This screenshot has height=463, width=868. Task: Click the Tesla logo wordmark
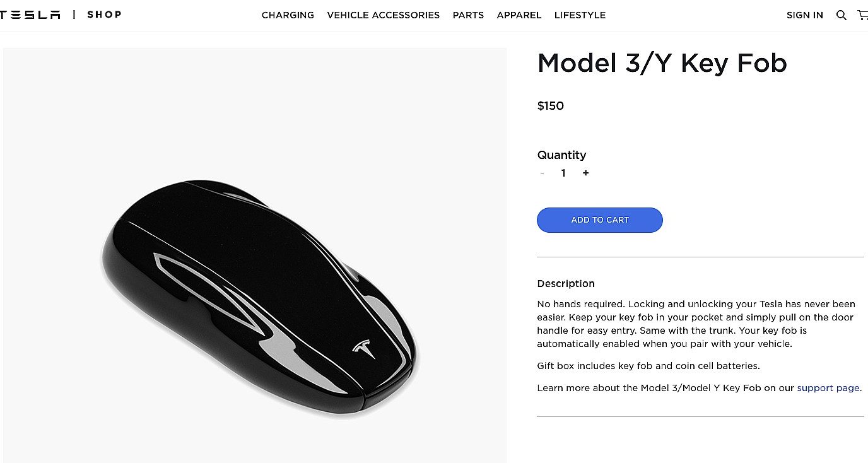(30, 15)
